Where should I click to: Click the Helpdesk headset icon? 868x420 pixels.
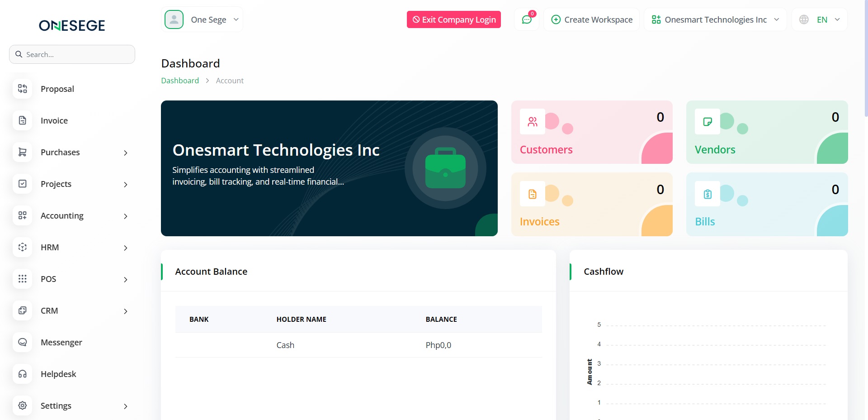coord(23,374)
